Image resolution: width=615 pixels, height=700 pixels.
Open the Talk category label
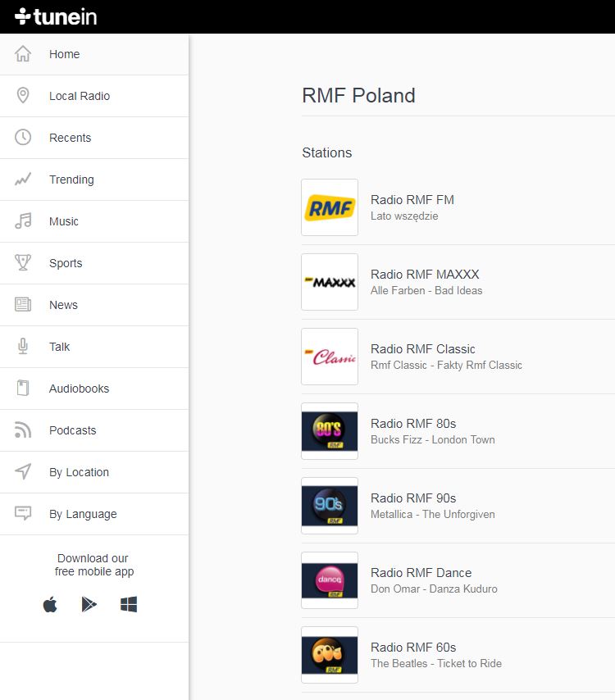pos(59,347)
